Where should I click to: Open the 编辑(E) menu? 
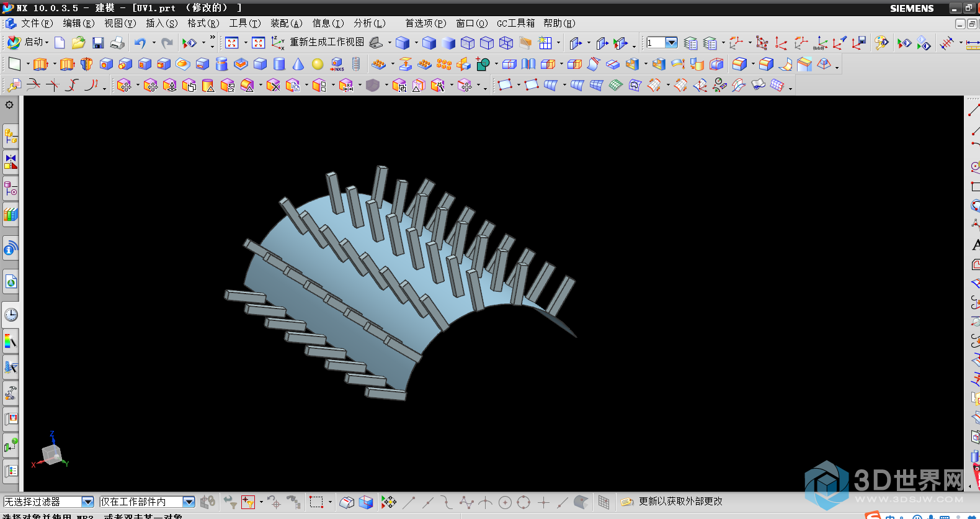click(78, 23)
